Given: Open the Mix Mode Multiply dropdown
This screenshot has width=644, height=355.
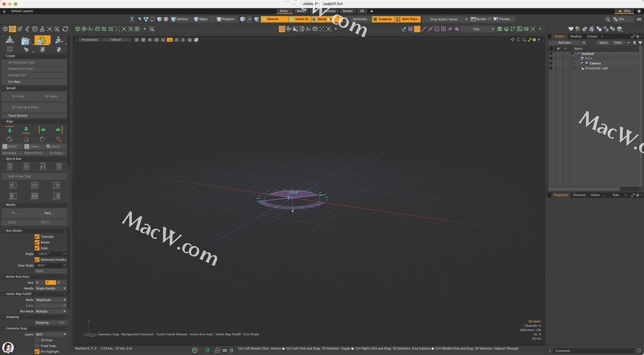Looking at the screenshot, I should pos(51,311).
